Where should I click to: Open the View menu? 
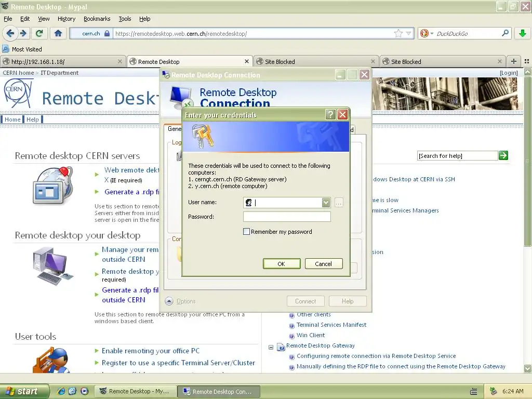click(44, 19)
